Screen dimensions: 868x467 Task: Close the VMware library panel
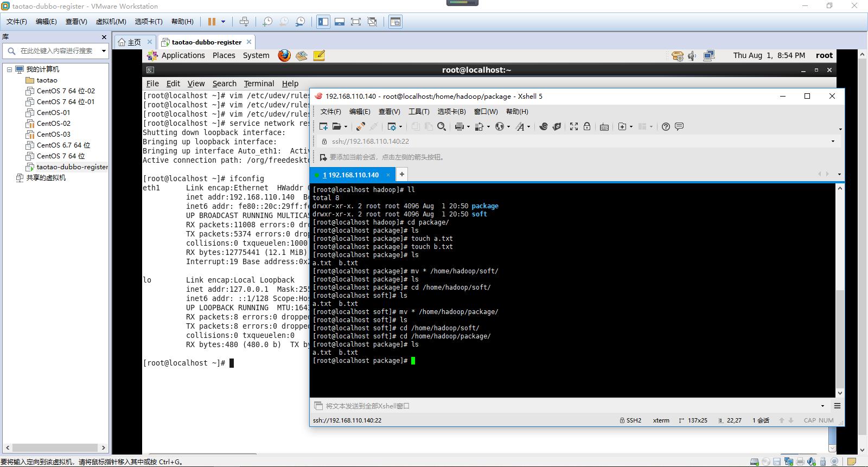tap(104, 37)
